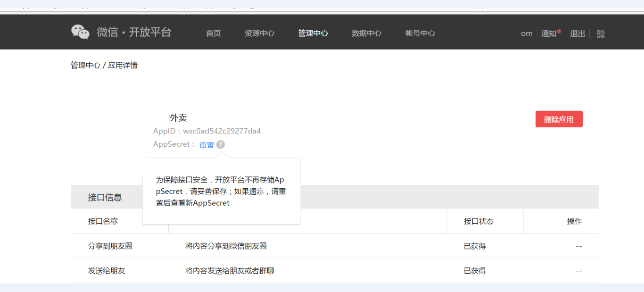
Task: Select the 分享到朋友圈 row name
Action: (x=110, y=246)
